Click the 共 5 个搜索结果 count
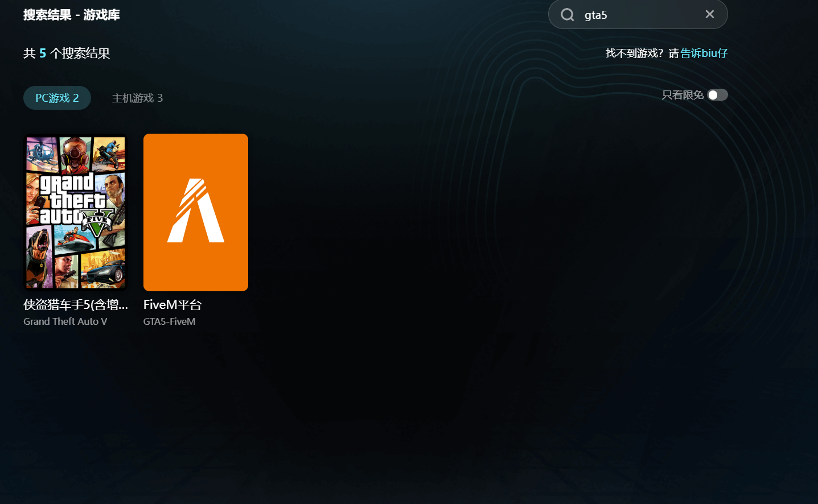This screenshot has width=818, height=504. click(x=67, y=53)
